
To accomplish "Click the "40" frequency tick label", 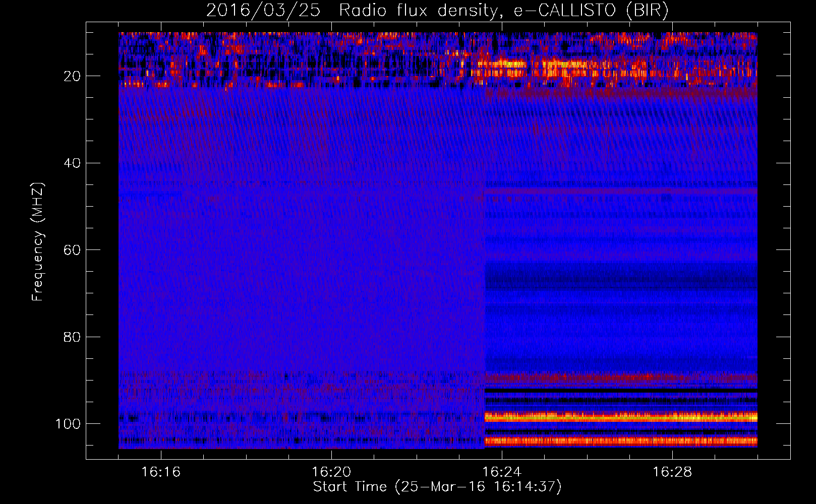I will [x=72, y=163].
